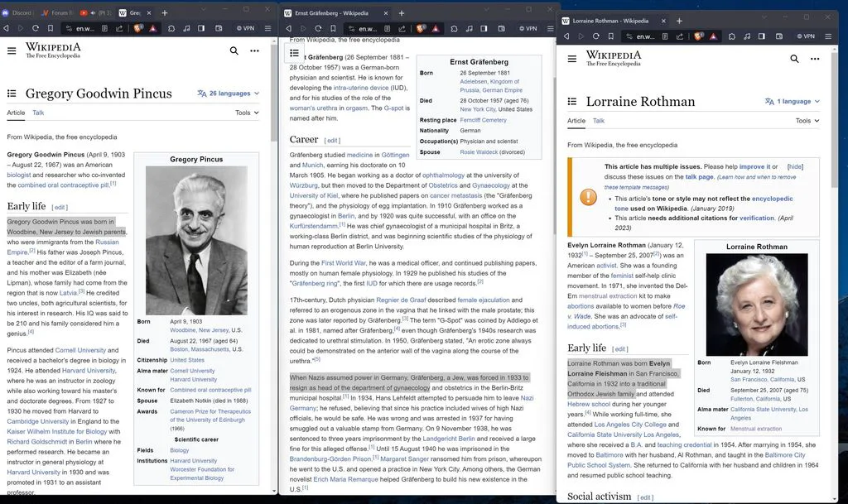Search Wikipedia from Lorraine Rothman page

click(x=794, y=58)
